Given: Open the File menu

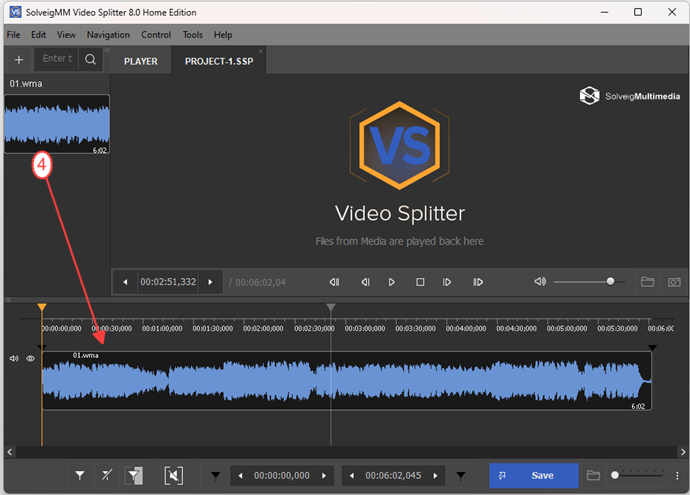Looking at the screenshot, I should point(13,35).
